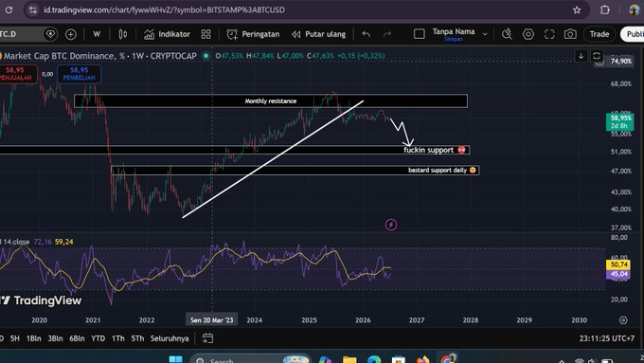Screen dimensions: 644x363
Task: Select the Seluruhnya time range
Action: (170, 338)
